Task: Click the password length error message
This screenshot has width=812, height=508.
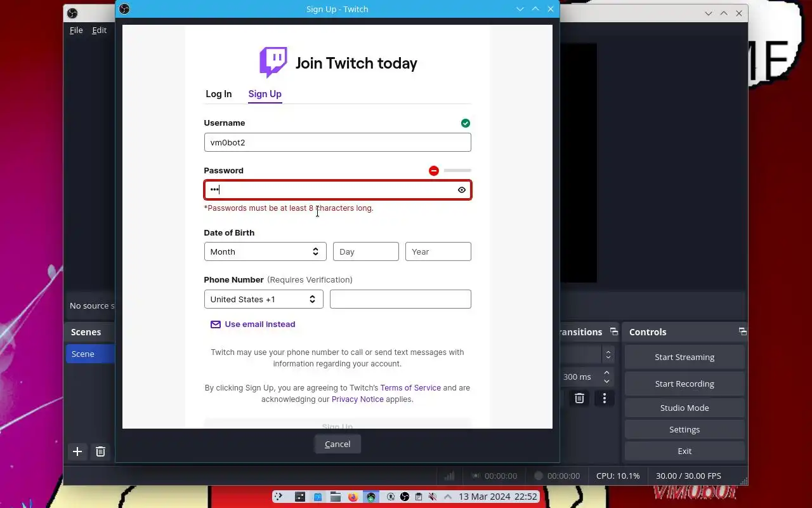Action: (x=289, y=208)
